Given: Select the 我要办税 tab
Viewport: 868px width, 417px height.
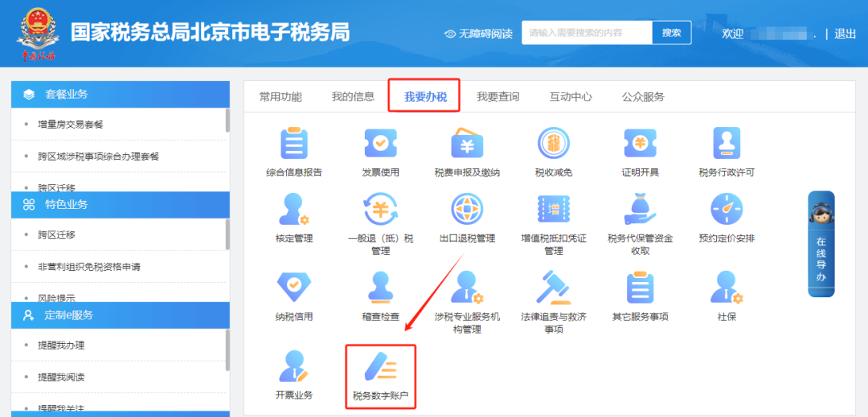Looking at the screenshot, I should click(x=425, y=97).
